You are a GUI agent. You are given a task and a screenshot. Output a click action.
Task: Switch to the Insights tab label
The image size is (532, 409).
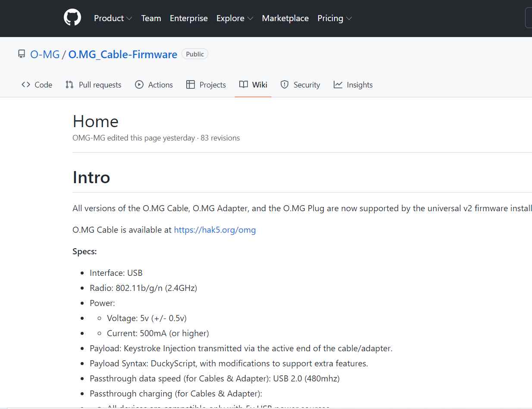(360, 85)
